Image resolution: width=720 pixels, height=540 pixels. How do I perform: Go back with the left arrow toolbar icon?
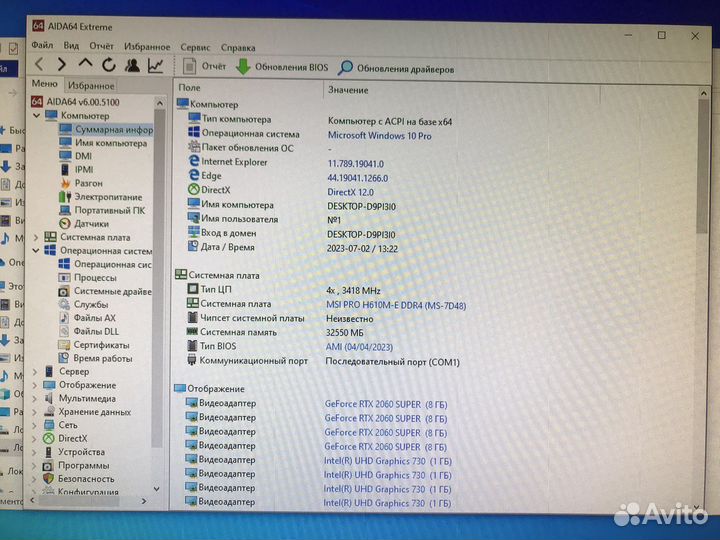40,64
